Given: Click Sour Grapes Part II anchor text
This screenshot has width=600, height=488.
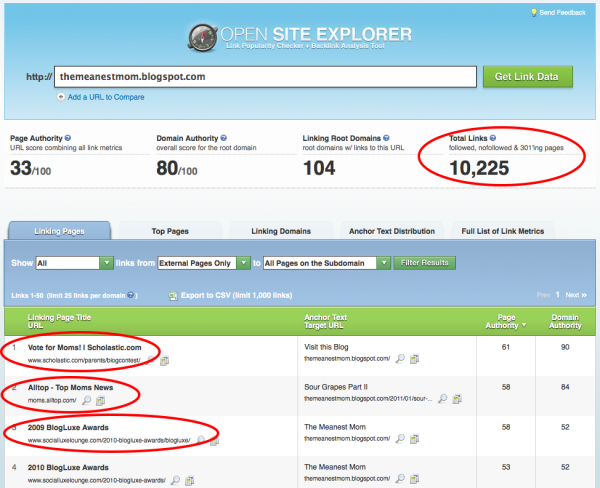Looking at the screenshot, I should point(336,387).
